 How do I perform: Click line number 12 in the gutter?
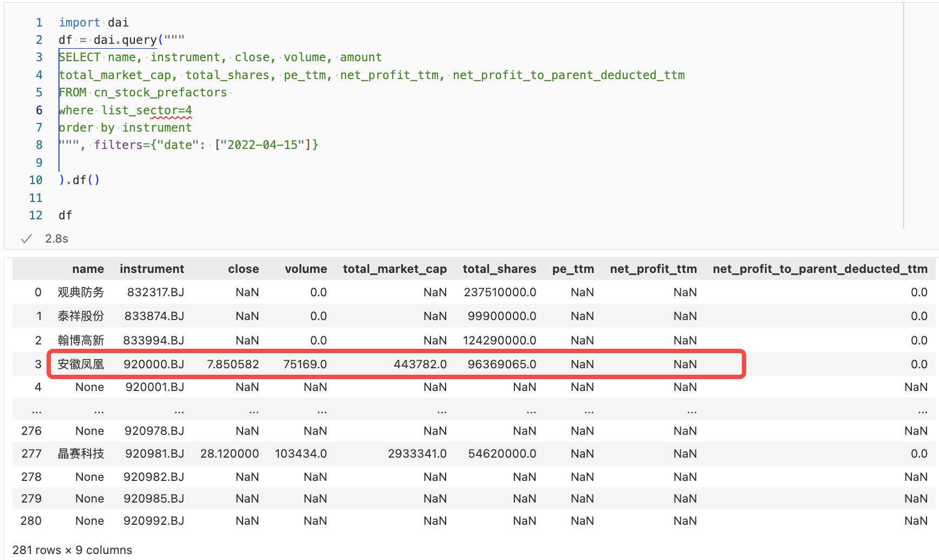(36, 216)
